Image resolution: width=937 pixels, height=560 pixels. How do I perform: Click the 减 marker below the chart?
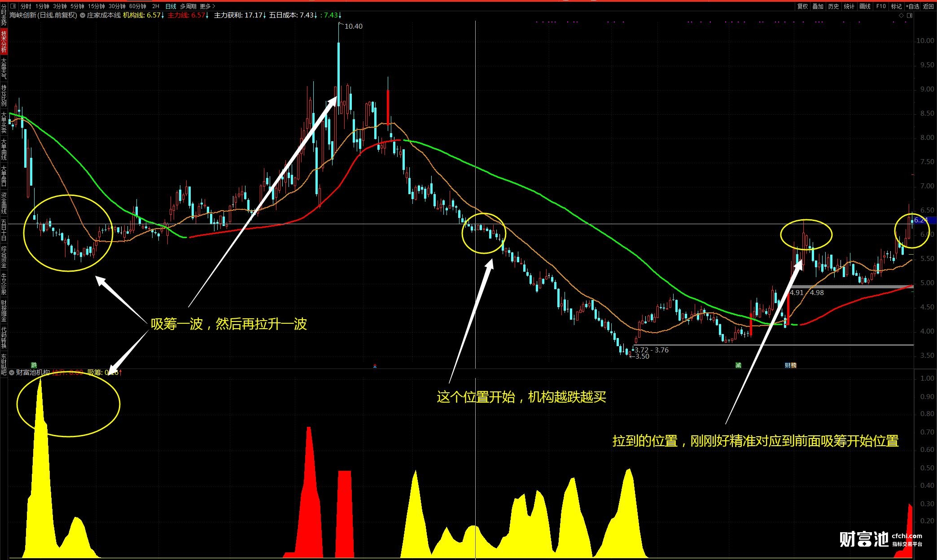click(x=738, y=365)
